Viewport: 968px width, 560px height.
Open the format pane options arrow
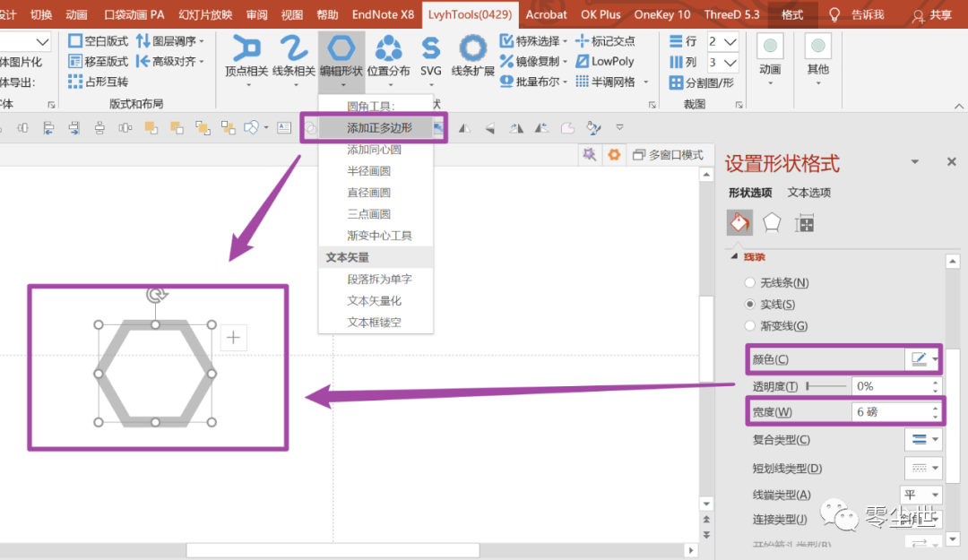tap(915, 162)
